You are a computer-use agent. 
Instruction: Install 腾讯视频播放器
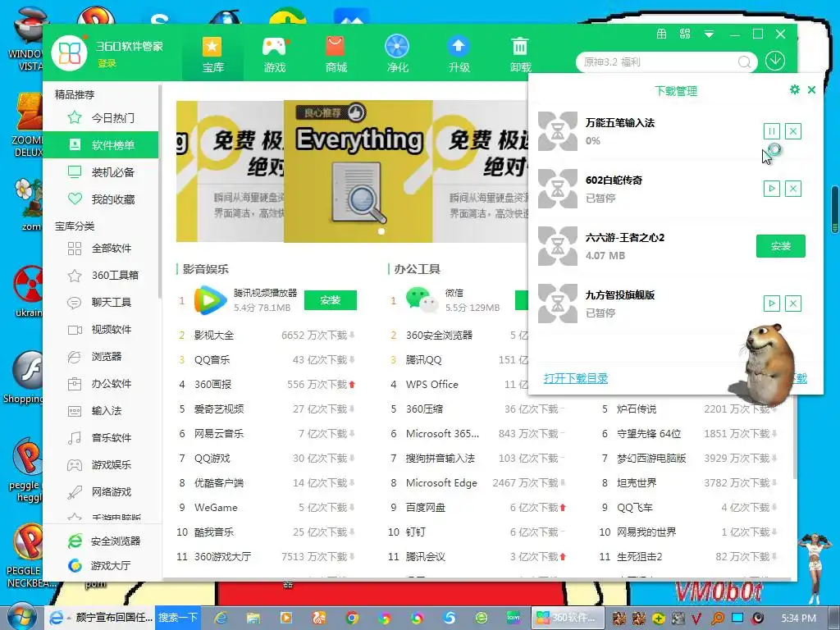(330, 300)
